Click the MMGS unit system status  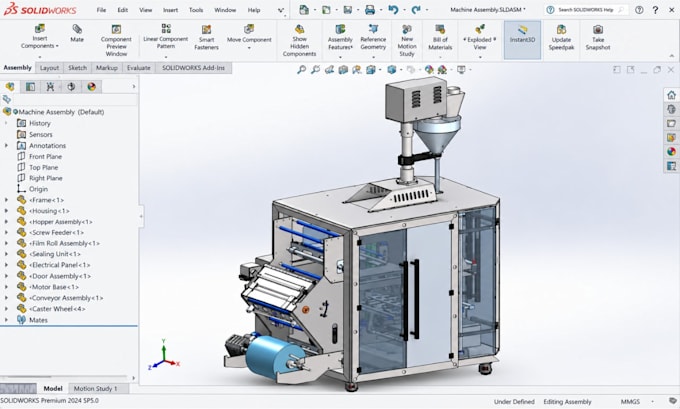point(630,402)
